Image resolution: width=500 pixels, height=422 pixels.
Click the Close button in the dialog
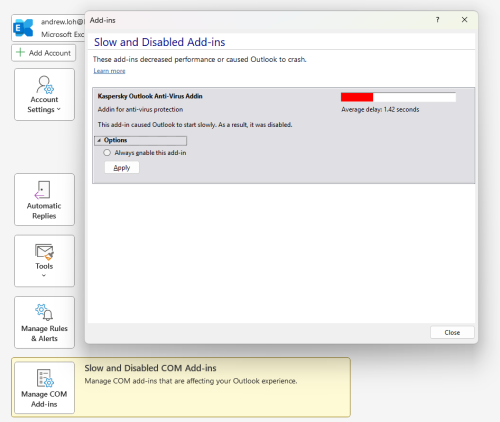[x=452, y=332]
